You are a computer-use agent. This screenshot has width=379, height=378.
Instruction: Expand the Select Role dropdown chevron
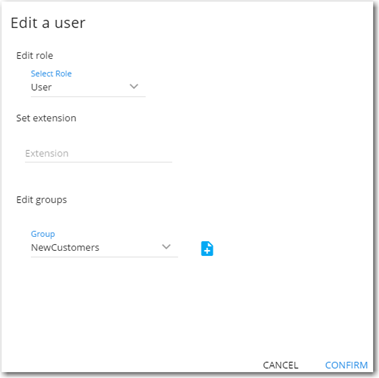[x=134, y=87]
